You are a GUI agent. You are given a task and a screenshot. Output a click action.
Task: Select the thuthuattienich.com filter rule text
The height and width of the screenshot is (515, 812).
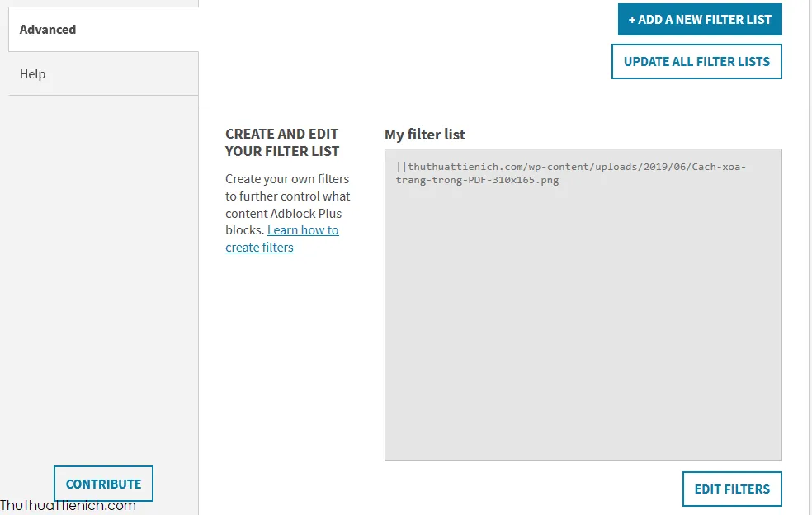tap(571, 173)
